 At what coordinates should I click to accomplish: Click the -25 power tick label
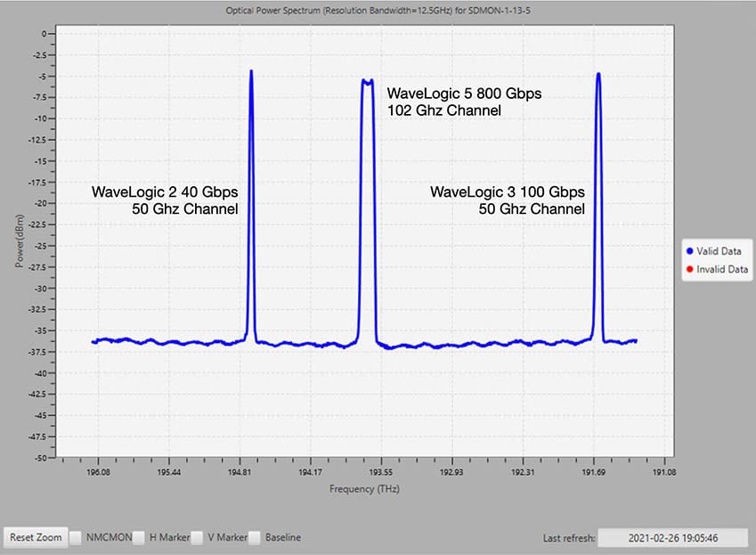click(40, 246)
